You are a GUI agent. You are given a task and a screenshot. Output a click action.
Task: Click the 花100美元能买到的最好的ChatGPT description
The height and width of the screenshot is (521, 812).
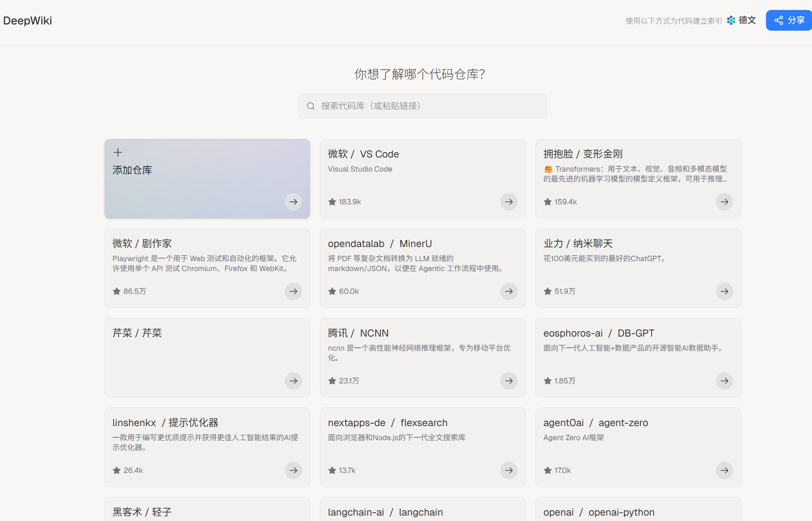tap(605, 259)
